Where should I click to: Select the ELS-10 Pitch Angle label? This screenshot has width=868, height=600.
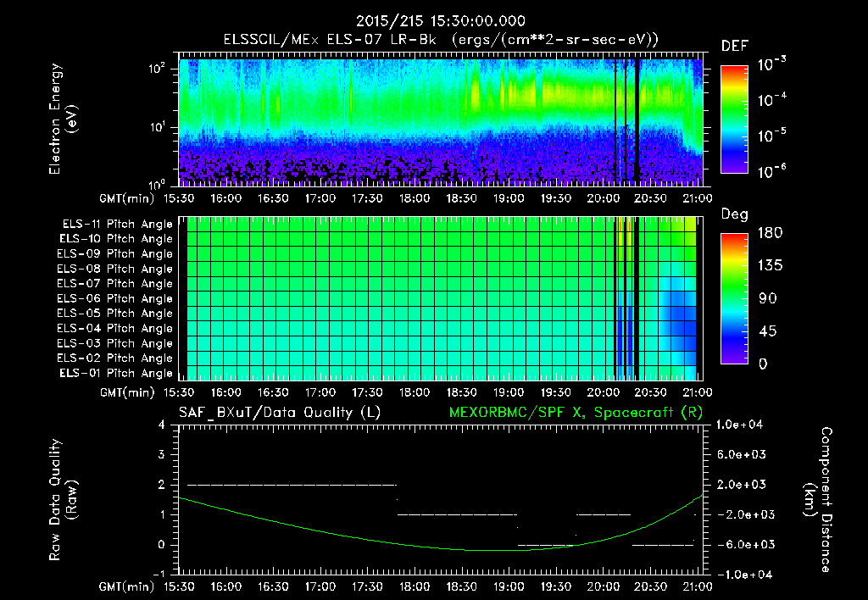click(x=116, y=239)
